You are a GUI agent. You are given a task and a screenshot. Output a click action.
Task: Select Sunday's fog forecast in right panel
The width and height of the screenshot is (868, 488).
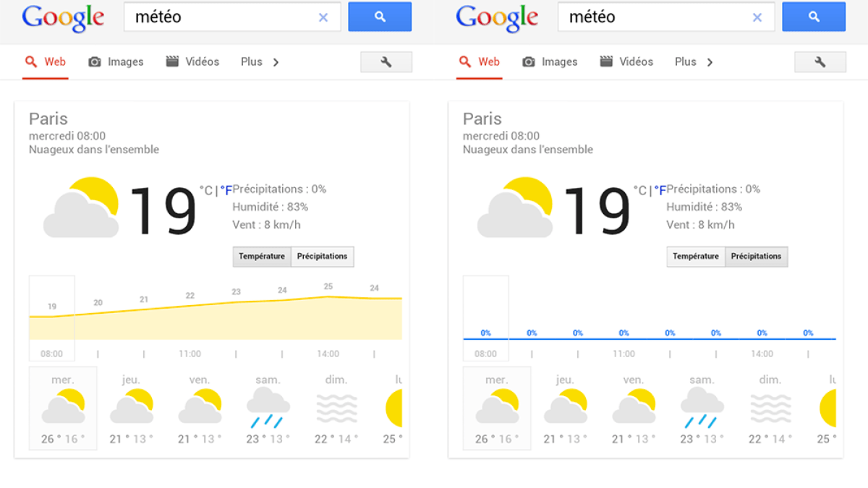tap(770, 408)
